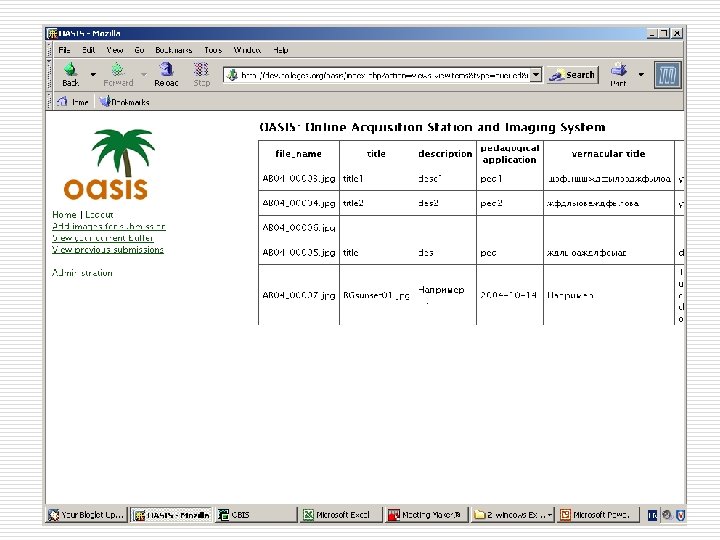Select the description column header

445,154
